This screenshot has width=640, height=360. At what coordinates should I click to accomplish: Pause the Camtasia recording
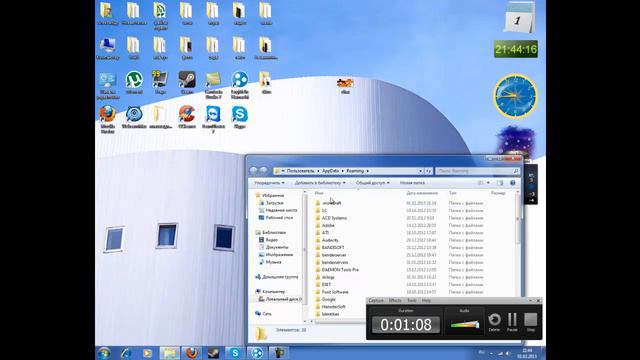512,322
